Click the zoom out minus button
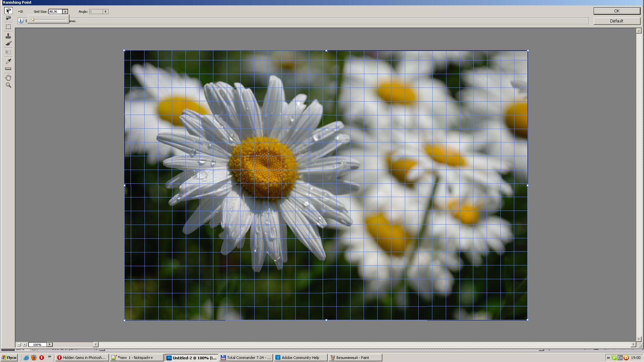 tap(19, 344)
